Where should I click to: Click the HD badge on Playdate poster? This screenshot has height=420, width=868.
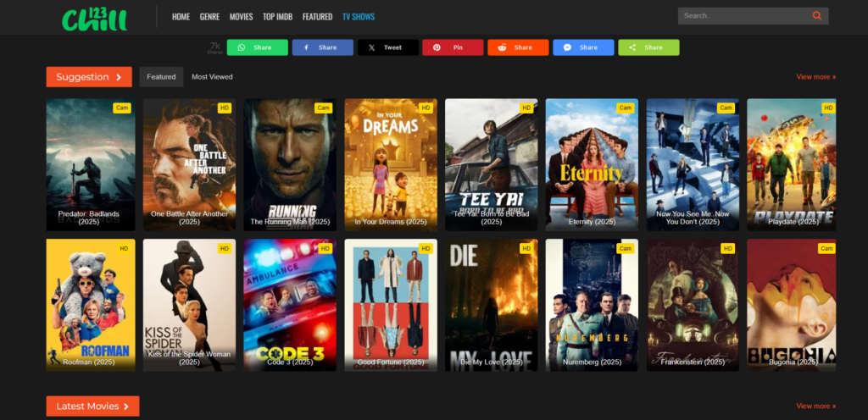point(828,108)
